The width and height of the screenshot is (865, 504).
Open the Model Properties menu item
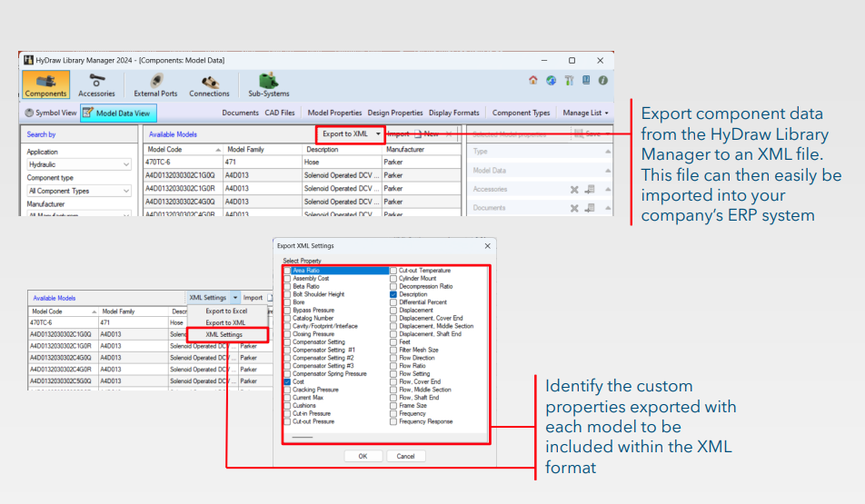pos(334,113)
